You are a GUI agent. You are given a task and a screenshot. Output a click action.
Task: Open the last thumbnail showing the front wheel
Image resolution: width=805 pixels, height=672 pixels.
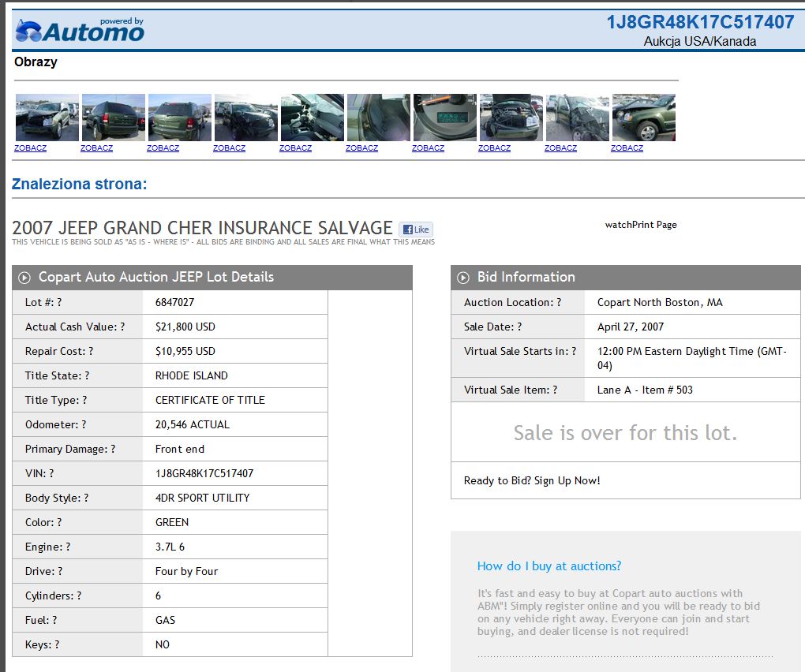[644, 118]
